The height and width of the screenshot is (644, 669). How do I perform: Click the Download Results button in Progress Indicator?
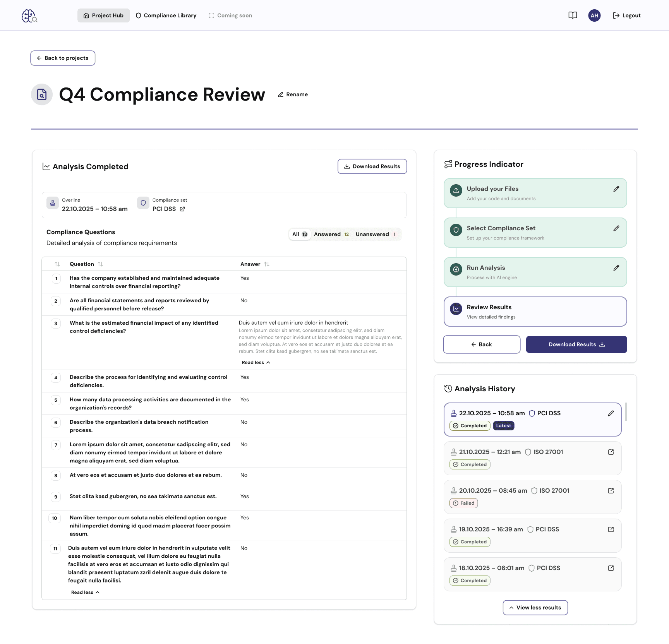point(576,344)
